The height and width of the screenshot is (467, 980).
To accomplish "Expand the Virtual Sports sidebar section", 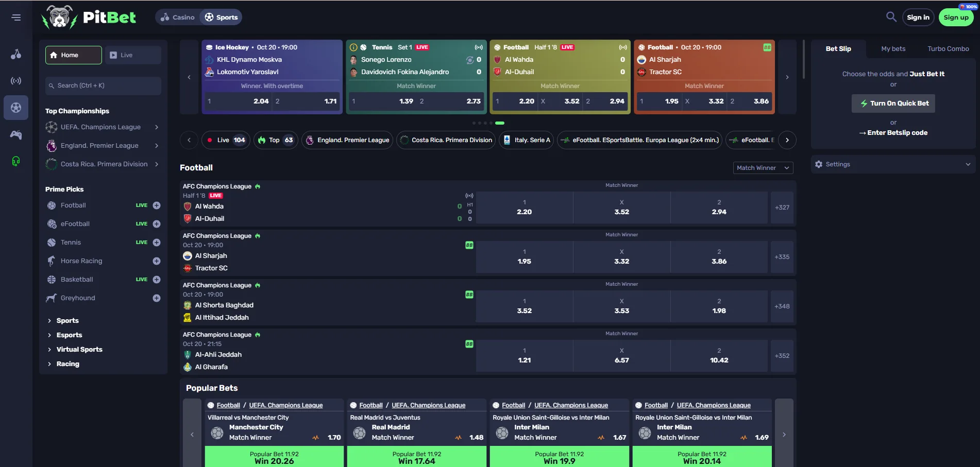I will (x=80, y=349).
